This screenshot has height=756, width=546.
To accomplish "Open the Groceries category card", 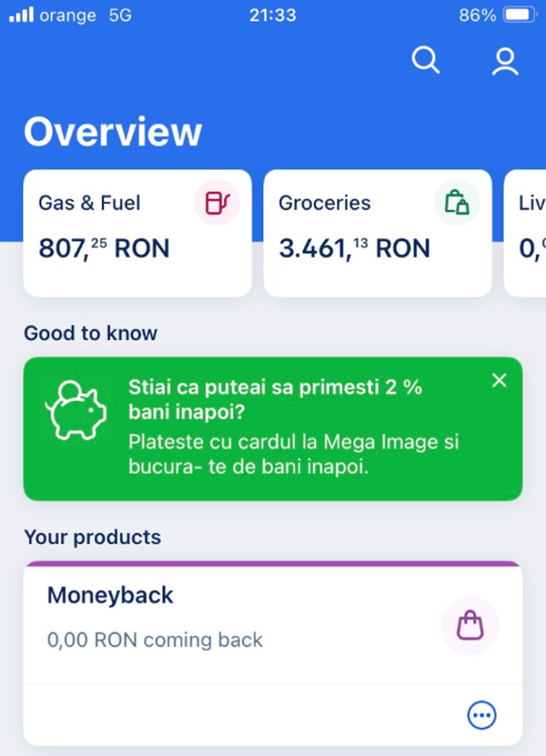I will (377, 233).
